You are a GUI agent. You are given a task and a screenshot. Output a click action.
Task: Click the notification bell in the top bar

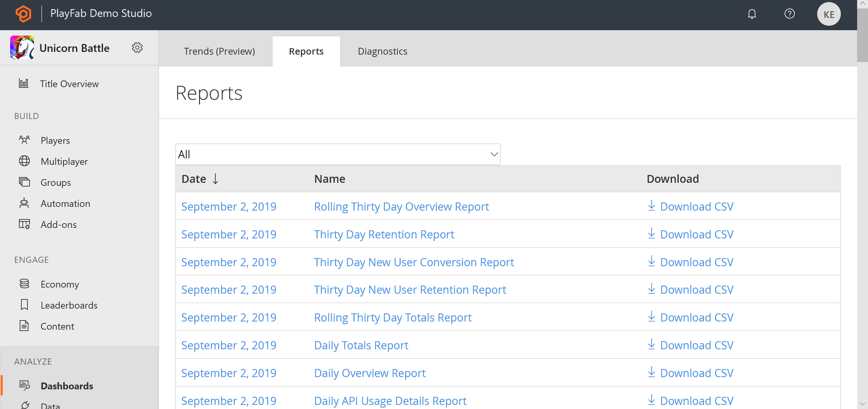point(752,14)
